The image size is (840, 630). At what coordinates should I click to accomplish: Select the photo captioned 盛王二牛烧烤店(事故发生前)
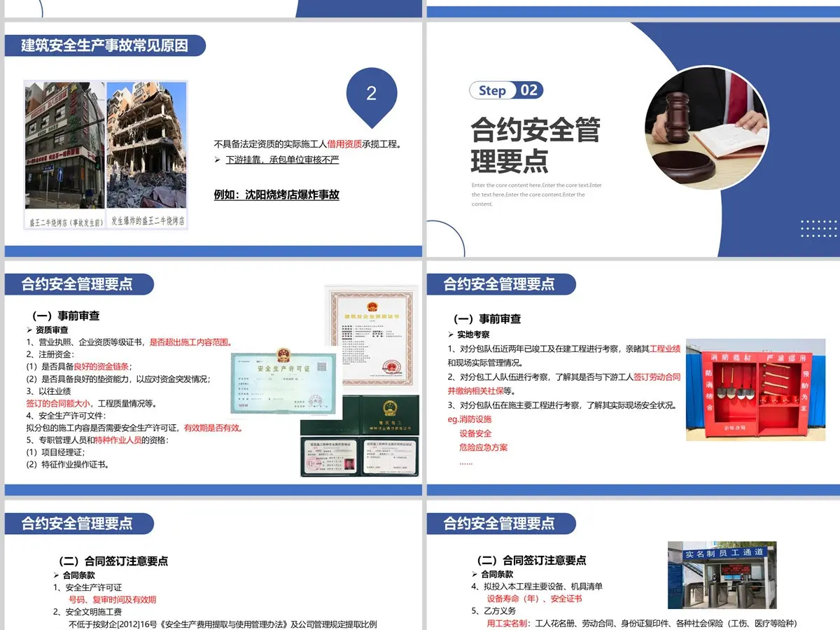(x=65, y=145)
